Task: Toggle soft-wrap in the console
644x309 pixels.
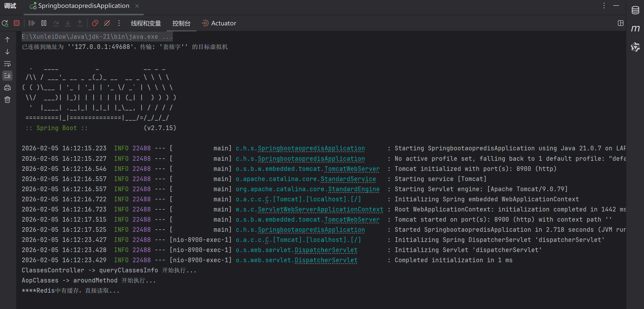Action: (8, 64)
